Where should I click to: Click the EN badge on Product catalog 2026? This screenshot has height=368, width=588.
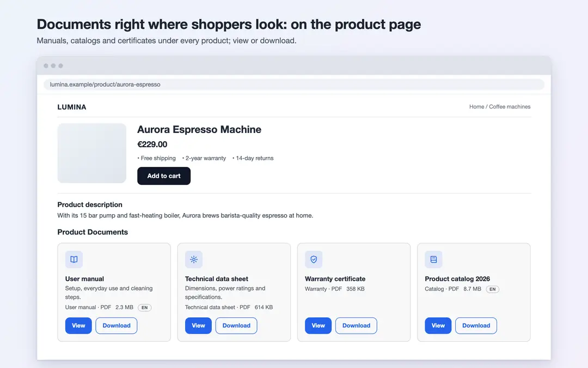492,289
